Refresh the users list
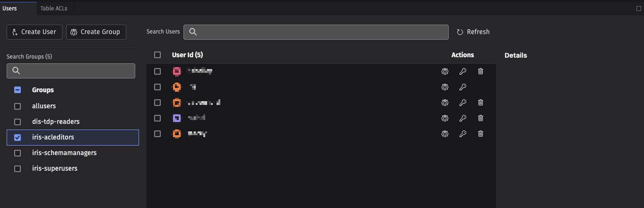The height and width of the screenshot is (208, 644). point(473,32)
